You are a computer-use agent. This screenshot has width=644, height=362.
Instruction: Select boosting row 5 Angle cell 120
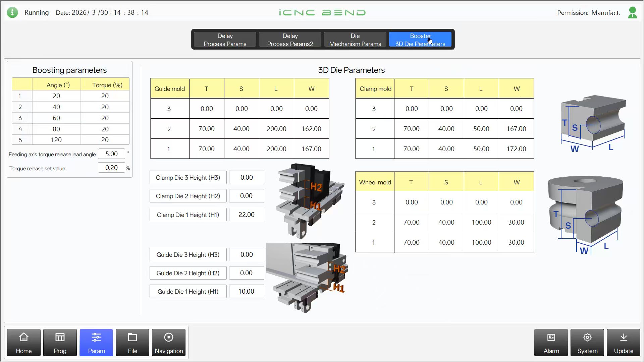click(56, 140)
